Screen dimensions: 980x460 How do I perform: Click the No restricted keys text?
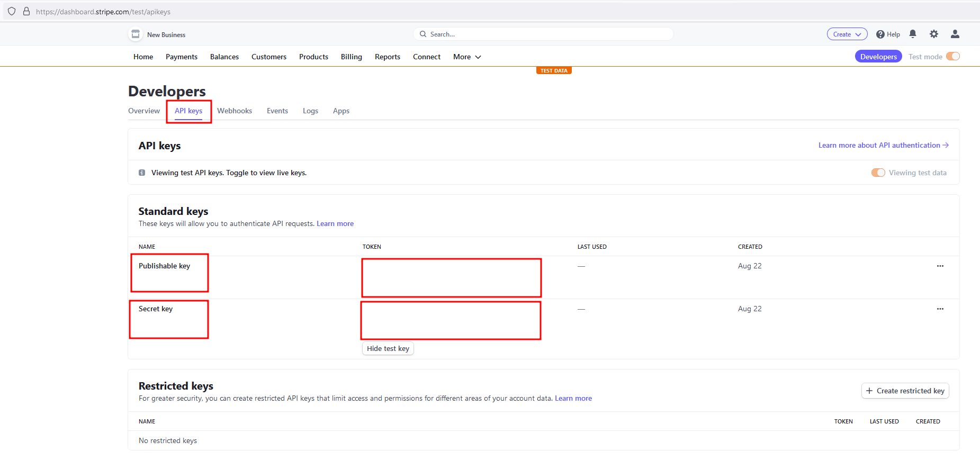point(168,440)
